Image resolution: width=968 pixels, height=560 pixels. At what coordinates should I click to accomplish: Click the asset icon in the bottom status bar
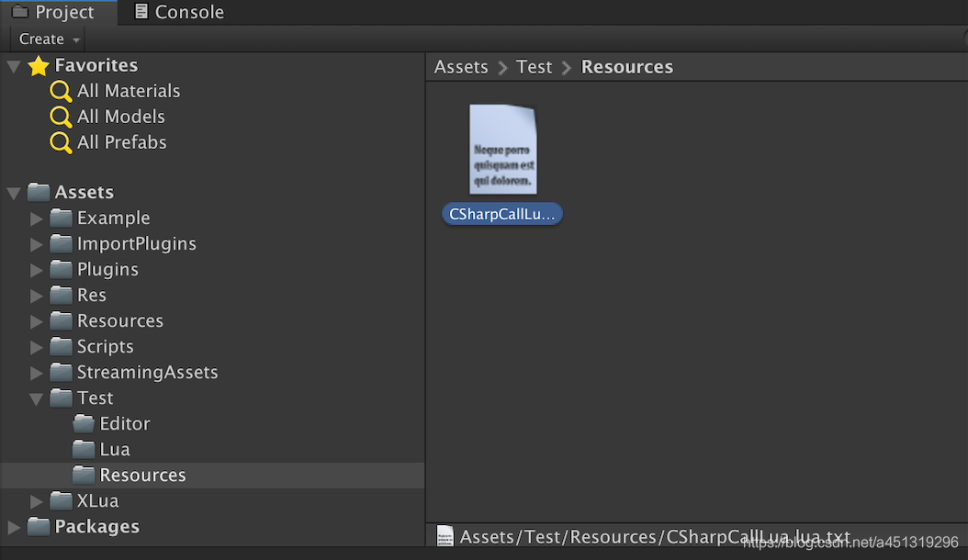445,536
